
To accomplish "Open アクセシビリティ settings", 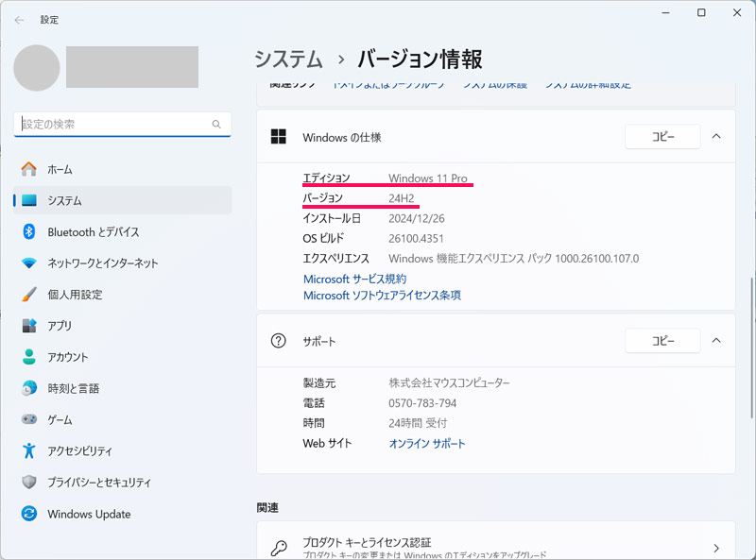I will coord(123,450).
